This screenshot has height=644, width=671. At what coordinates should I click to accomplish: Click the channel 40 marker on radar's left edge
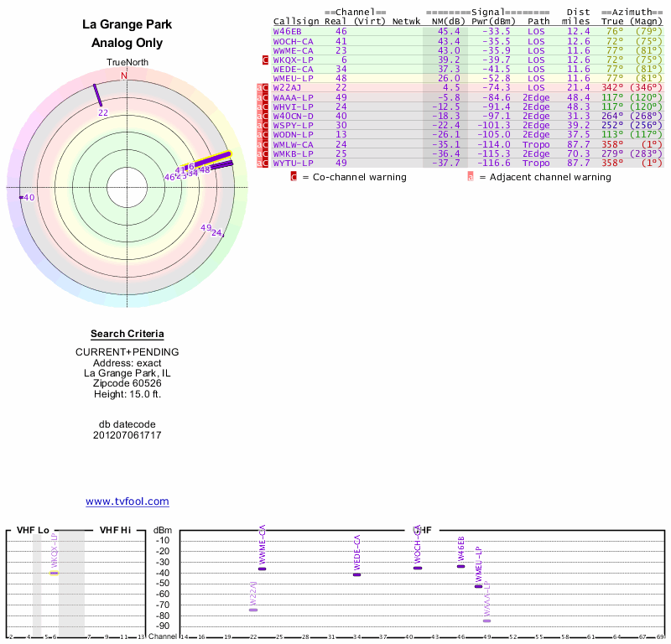22,197
